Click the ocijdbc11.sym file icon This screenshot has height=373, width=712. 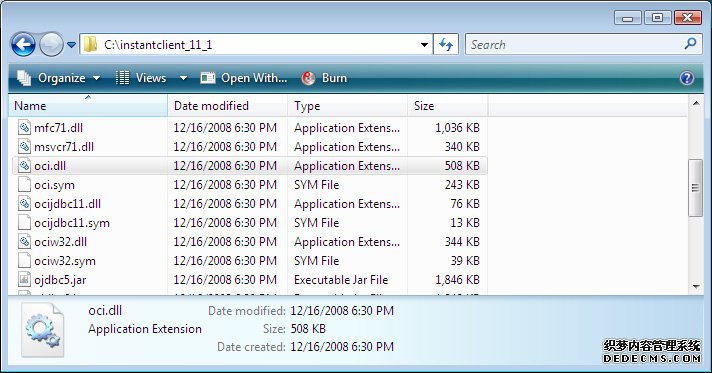[24, 223]
